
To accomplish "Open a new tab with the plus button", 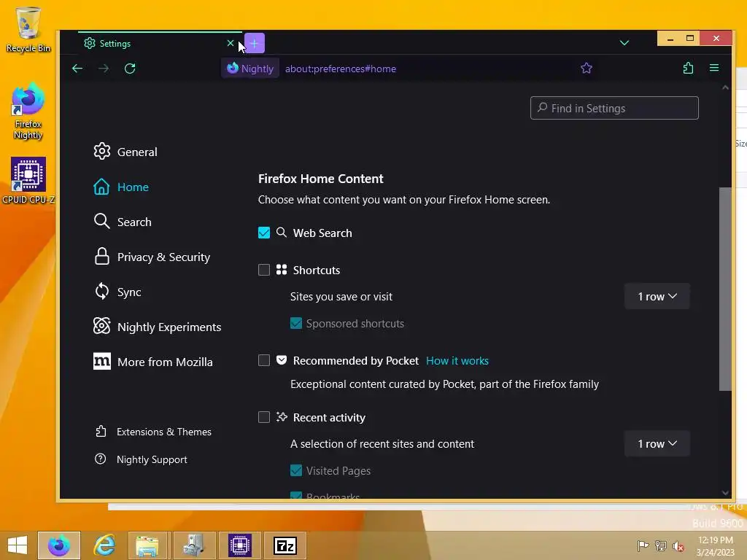I will click(x=255, y=44).
